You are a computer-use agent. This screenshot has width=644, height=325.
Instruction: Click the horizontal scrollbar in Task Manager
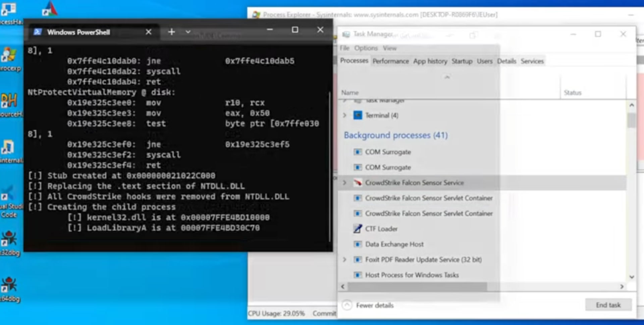coord(417,287)
